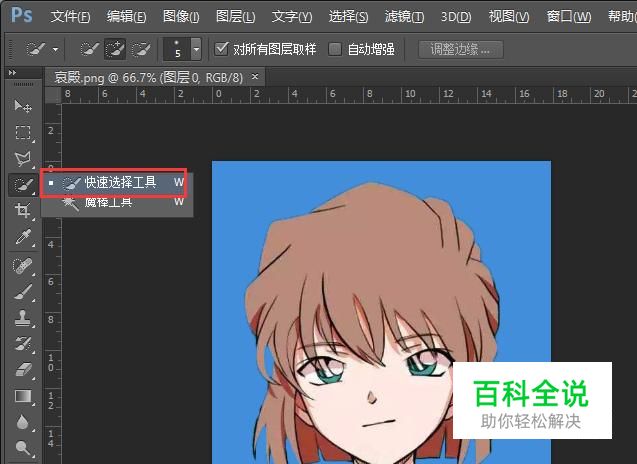637x464 pixels.
Task: Select the Spot Healing Brush tool
Action: pyautogui.click(x=23, y=266)
